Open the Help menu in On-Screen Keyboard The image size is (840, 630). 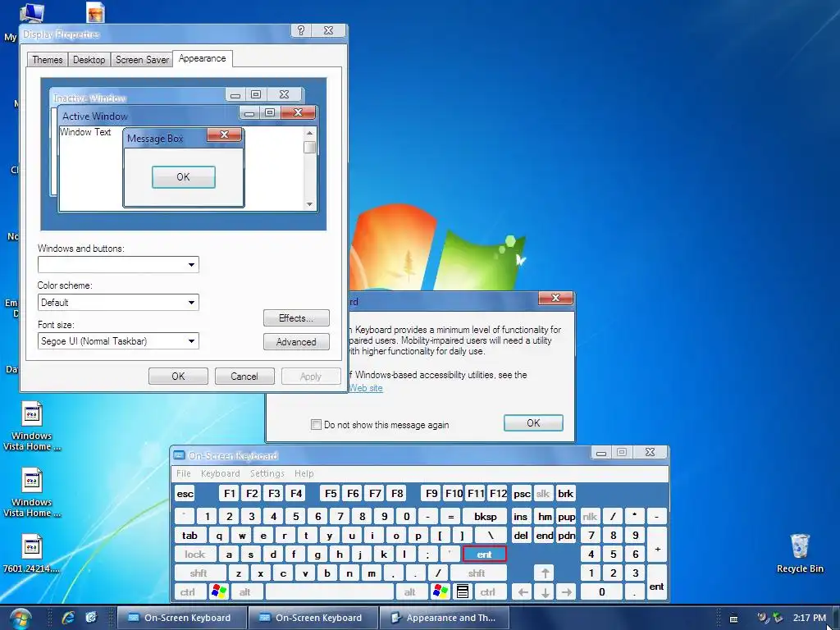pos(304,473)
